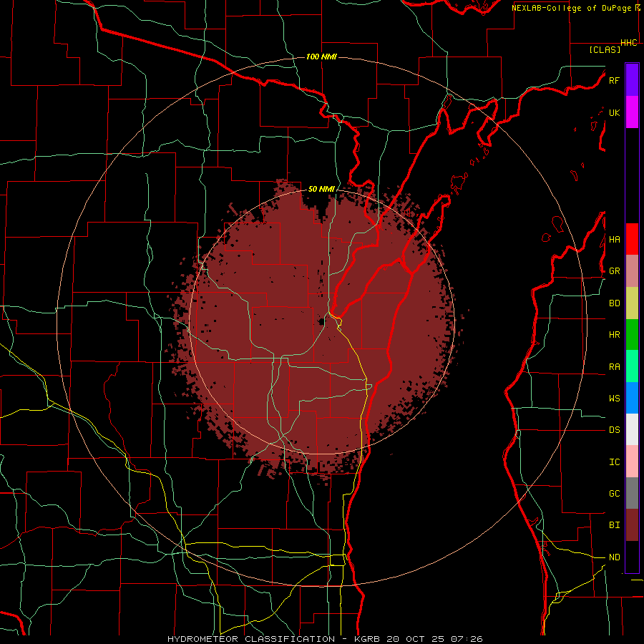Click the "NEXLAB-College of DuPage" header text
Image resolution: width=644 pixels, height=644 pixels.
click(x=572, y=8)
